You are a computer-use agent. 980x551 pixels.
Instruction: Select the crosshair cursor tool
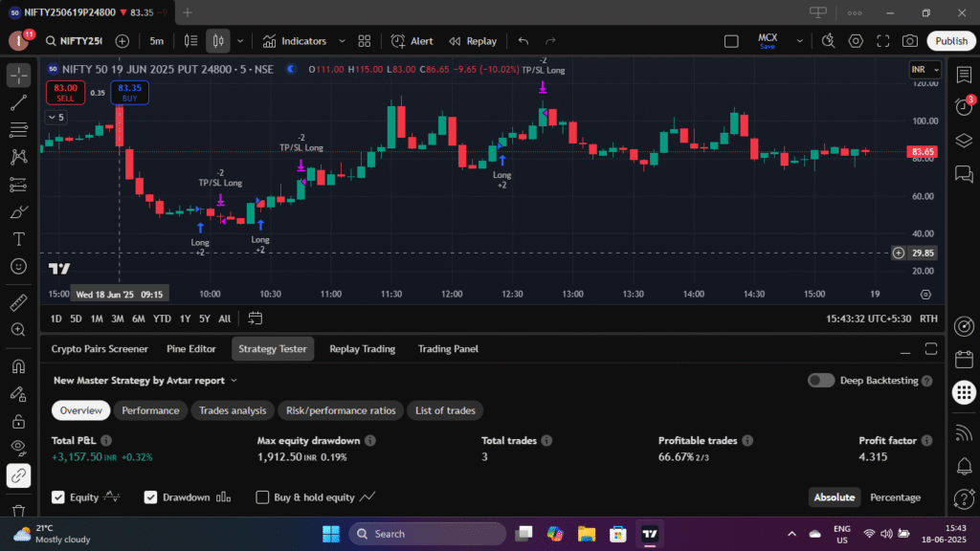pos(19,76)
